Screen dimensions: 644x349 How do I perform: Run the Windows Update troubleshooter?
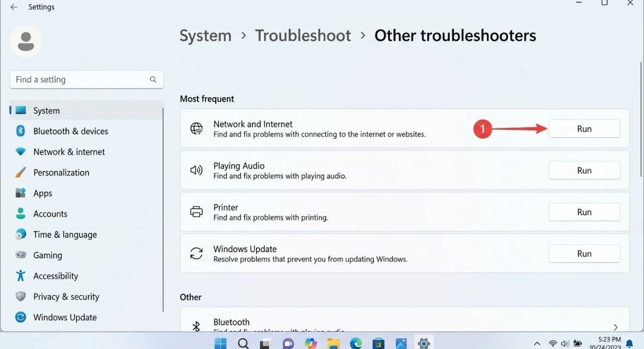584,253
